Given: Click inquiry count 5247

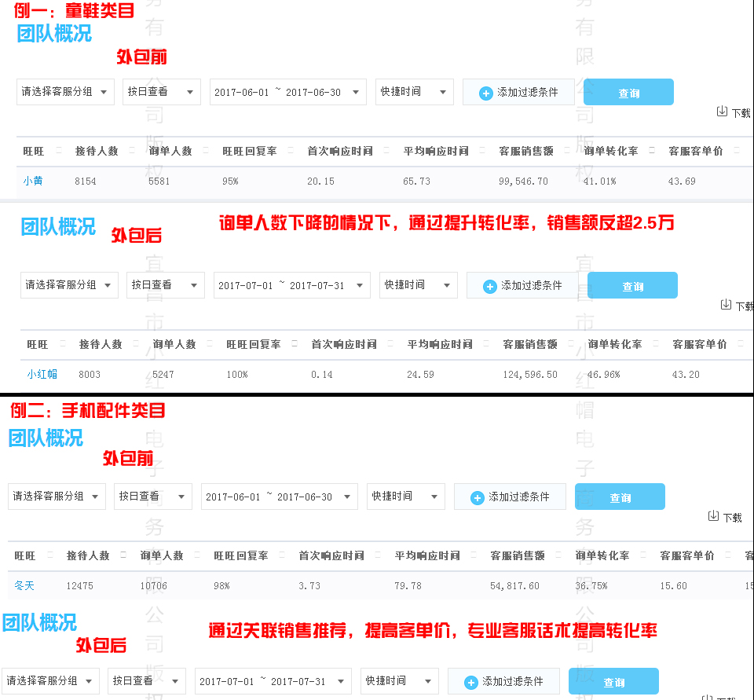Looking at the screenshot, I should [163, 375].
